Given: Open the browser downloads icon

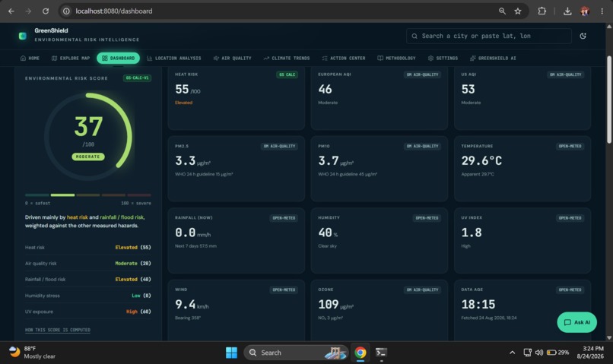Looking at the screenshot, I should tap(567, 11).
